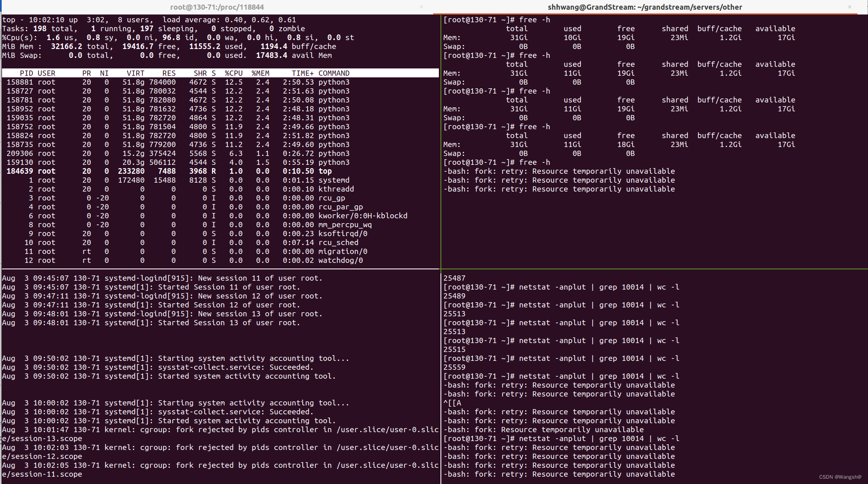868x484 pixels.
Task: Click the 'fork: Resource temporarily unavailable' line without retry
Action: [x=543, y=430]
